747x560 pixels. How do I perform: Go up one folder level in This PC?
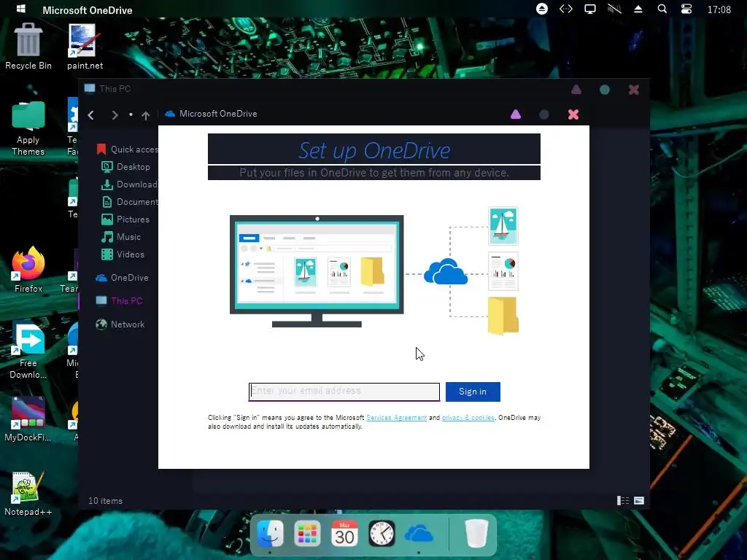(x=146, y=115)
